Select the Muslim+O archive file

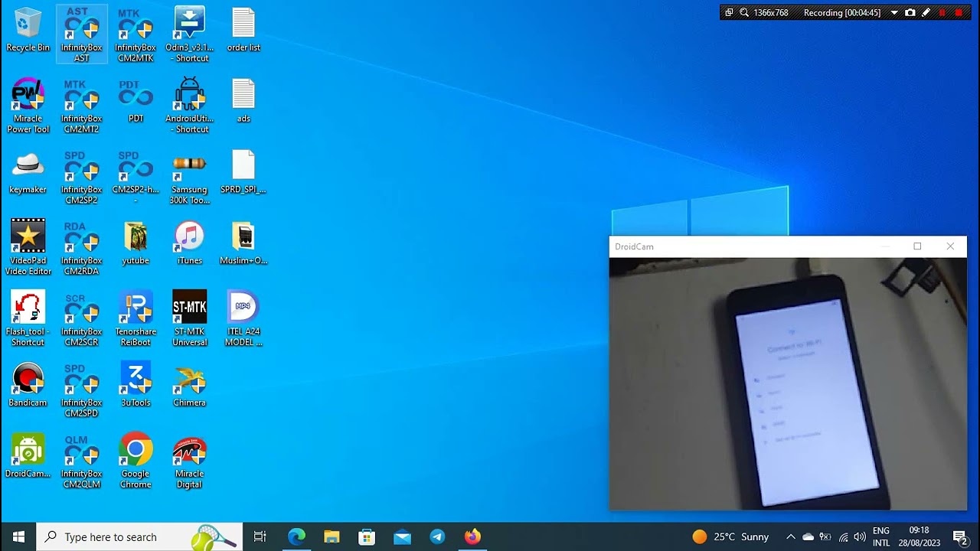pos(243,243)
